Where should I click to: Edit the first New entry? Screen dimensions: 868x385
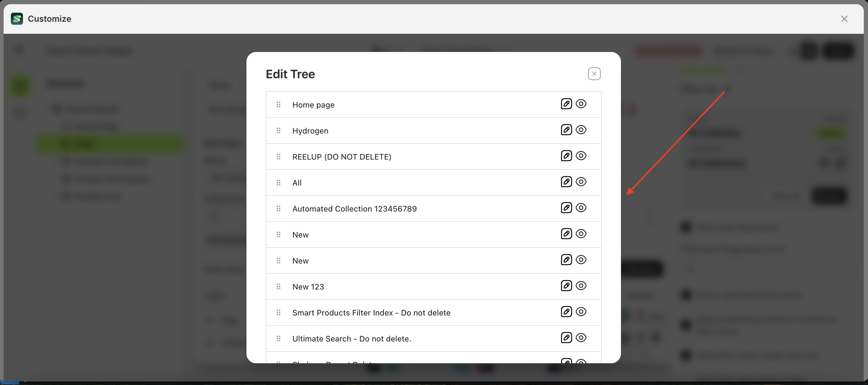pyautogui.click(x=566, y=234)
